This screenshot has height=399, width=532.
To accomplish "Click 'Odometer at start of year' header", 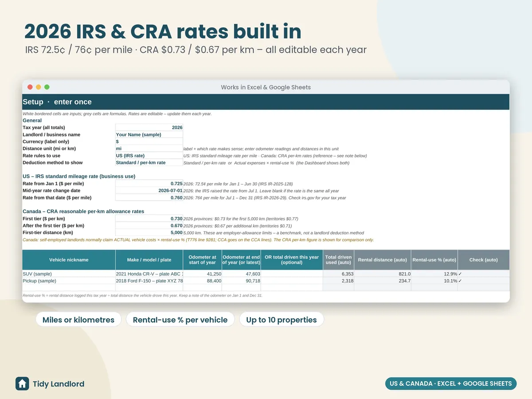I will [202, 260].
